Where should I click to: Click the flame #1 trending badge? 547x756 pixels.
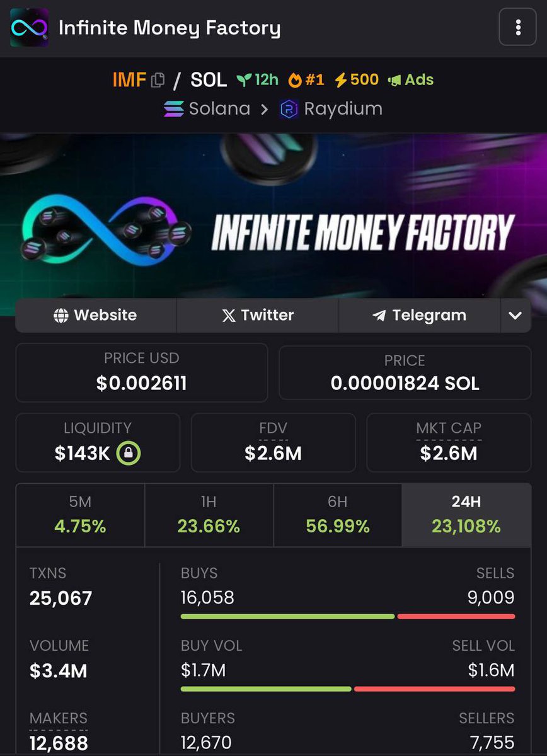[x=306, y=80]
